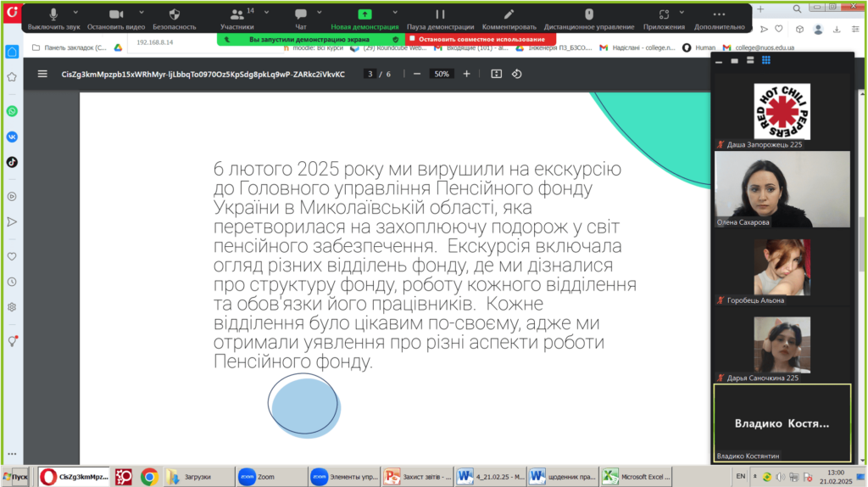Image resolution: width=868 pixels, height=487 pixels.
Task: Switch to Microsoft Excel in taskbar
Action: (x=637, y=477)
